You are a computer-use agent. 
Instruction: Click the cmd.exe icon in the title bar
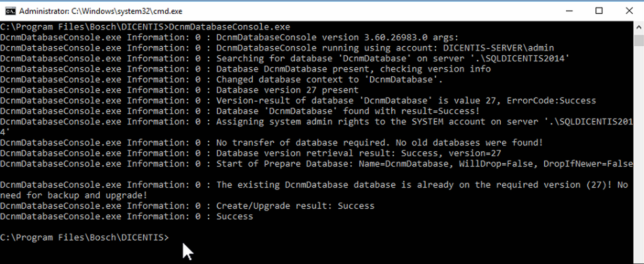pyautogui.click(x=10, y=11)
